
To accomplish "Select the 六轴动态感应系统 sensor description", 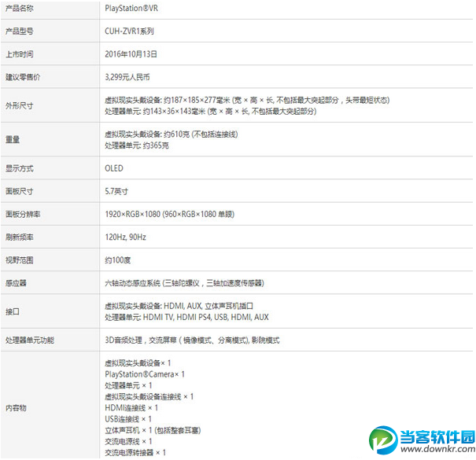I will pyautogui.click(x=184, y=283).
